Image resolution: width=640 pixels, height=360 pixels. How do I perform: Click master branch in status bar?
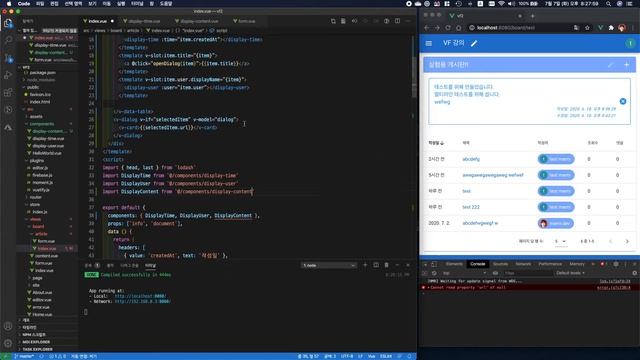pos(24,356)
